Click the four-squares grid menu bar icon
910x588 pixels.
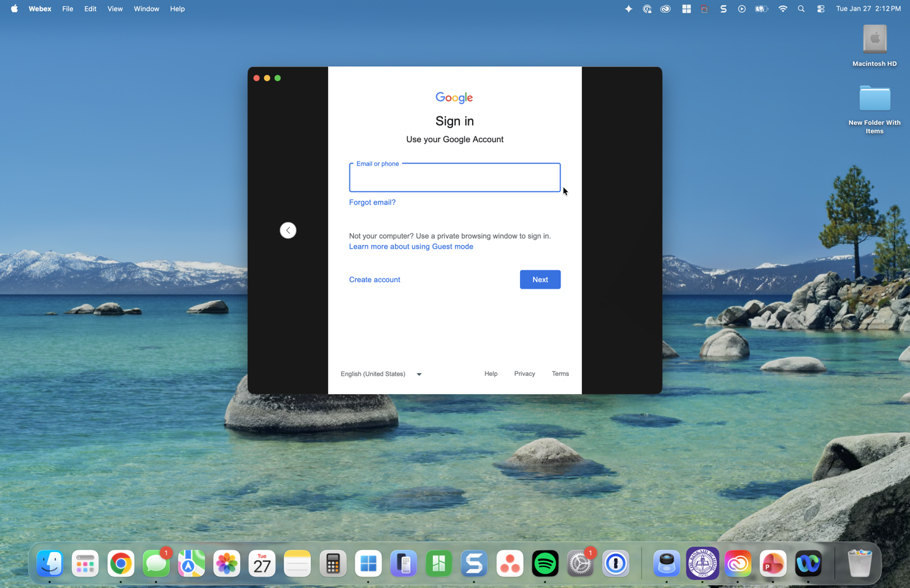coord(686,9)
